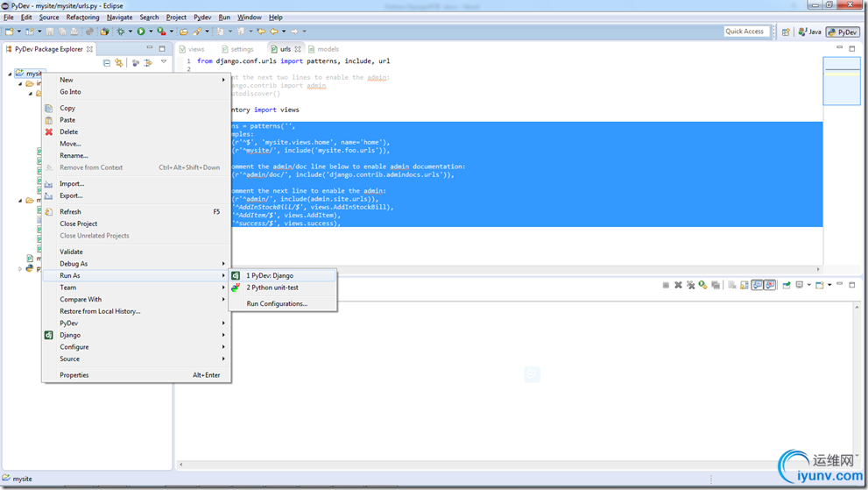Click the Last Edit Location arrow icon

click(x=261, y=32)
